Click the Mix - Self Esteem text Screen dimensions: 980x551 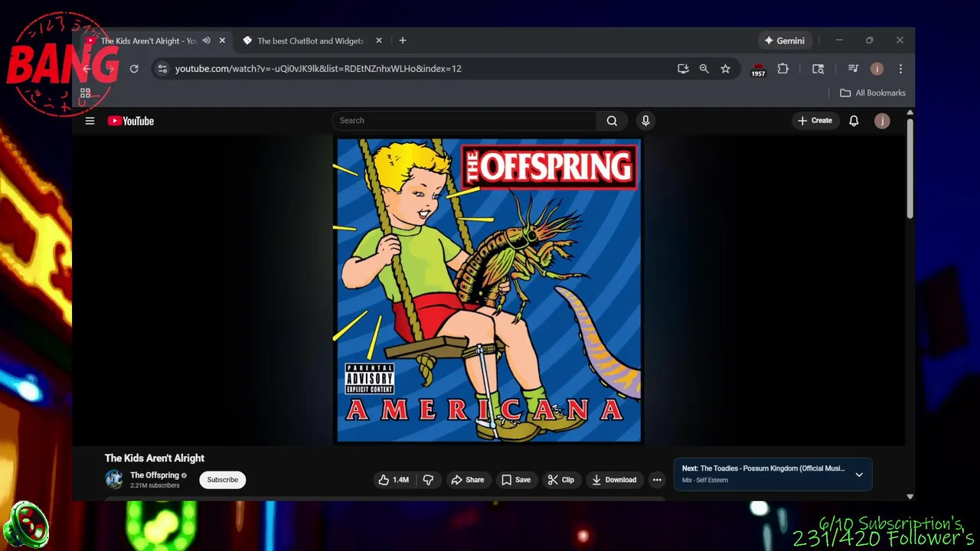[x=705, y=481]
